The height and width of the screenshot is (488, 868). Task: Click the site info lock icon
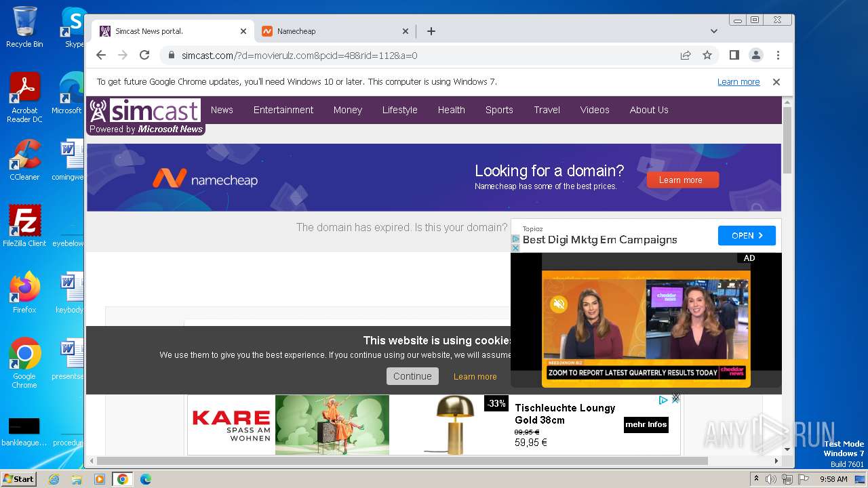(171, 56)
